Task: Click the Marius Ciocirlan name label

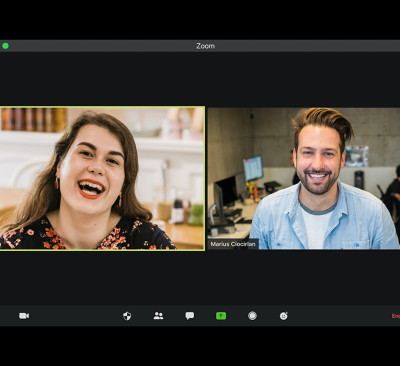Action: [x=233, y=244]
